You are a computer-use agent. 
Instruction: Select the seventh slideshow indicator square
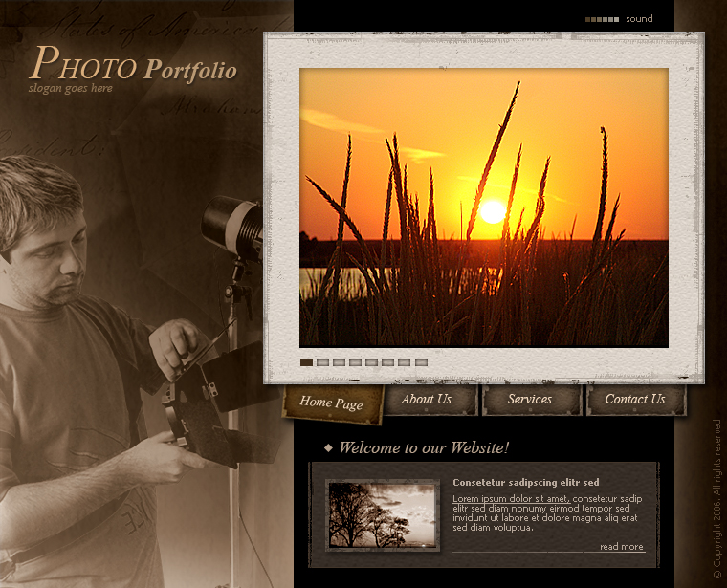coord(404,362)
